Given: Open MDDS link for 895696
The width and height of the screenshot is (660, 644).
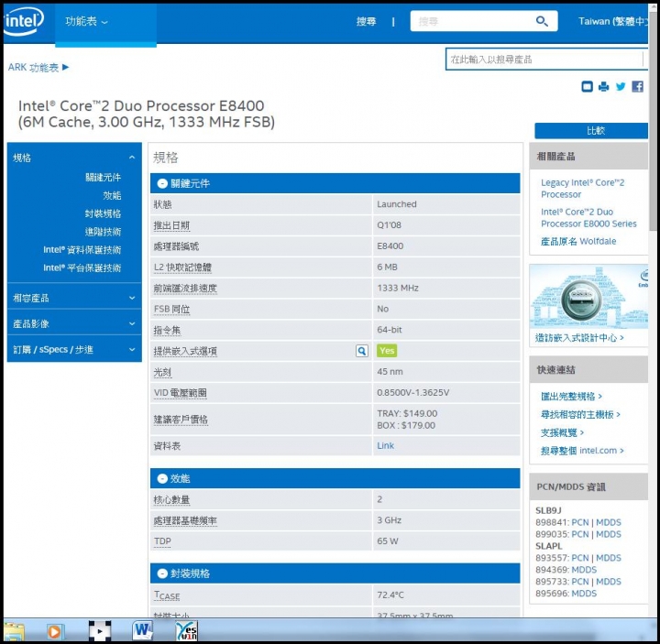Looking at the screenshot, I should [x=584, y=593].
